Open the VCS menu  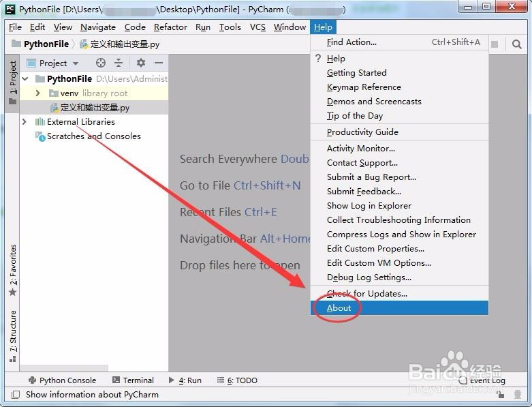point(257,27)
